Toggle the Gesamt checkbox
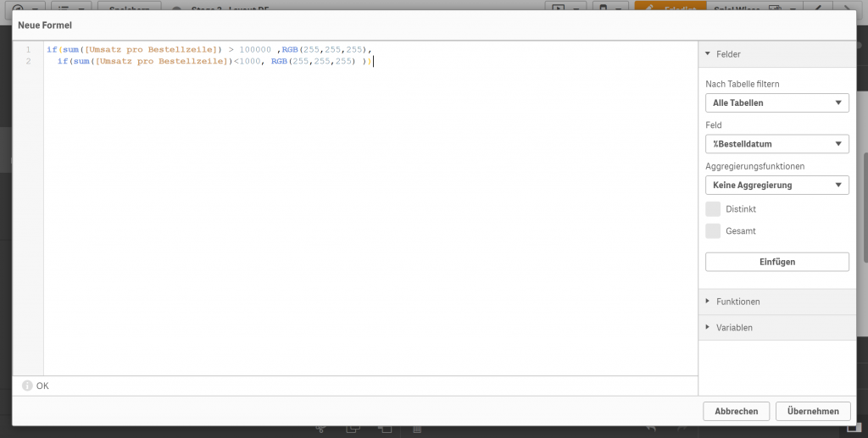The height and width of the screenshot is (438, 868). coord(713,230)
